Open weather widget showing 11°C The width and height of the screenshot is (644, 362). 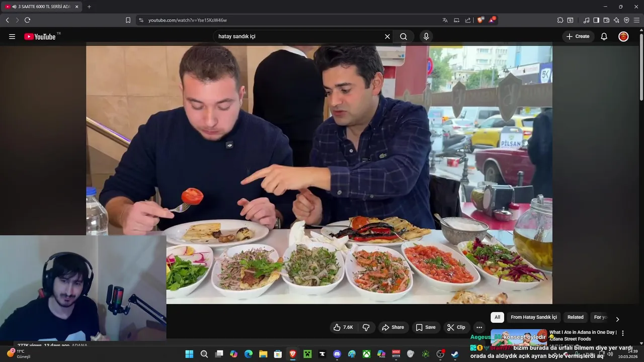(19, 353)
